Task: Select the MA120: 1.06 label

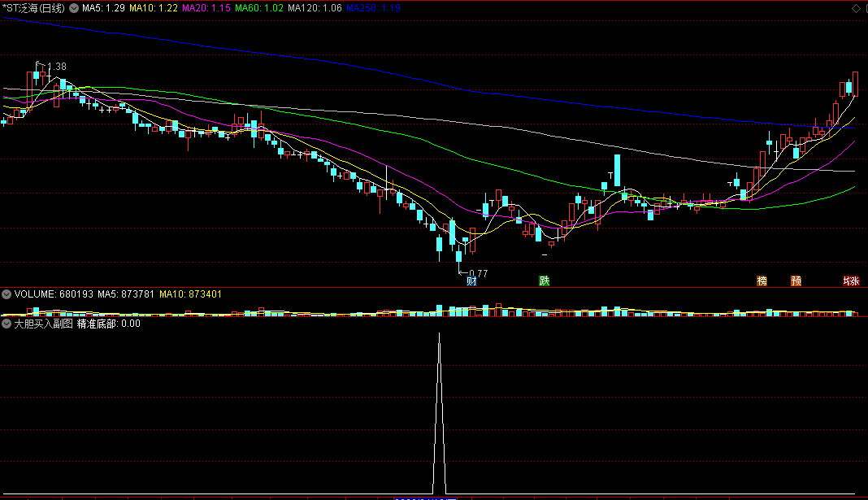Action: coord(315,8)
